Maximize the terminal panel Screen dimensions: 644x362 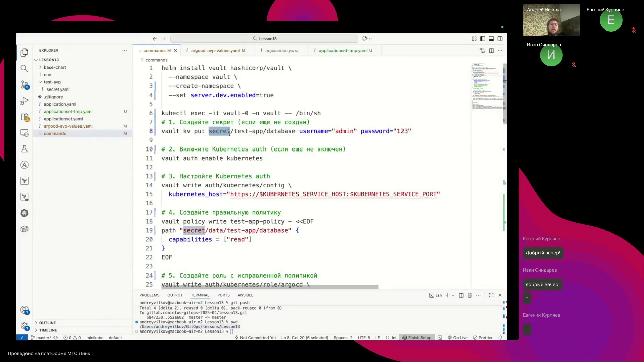click(x=491, y=295)
